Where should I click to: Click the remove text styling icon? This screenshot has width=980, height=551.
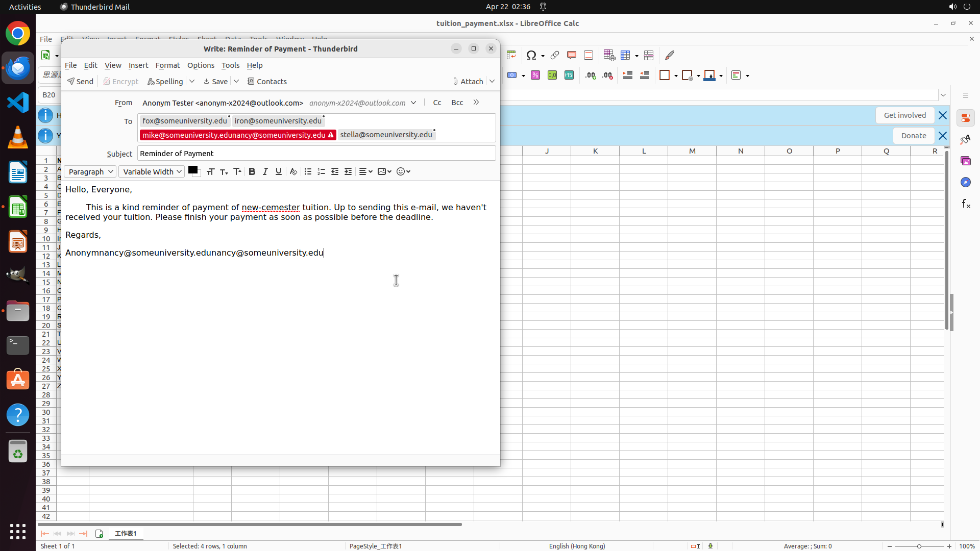pos(293,172)
